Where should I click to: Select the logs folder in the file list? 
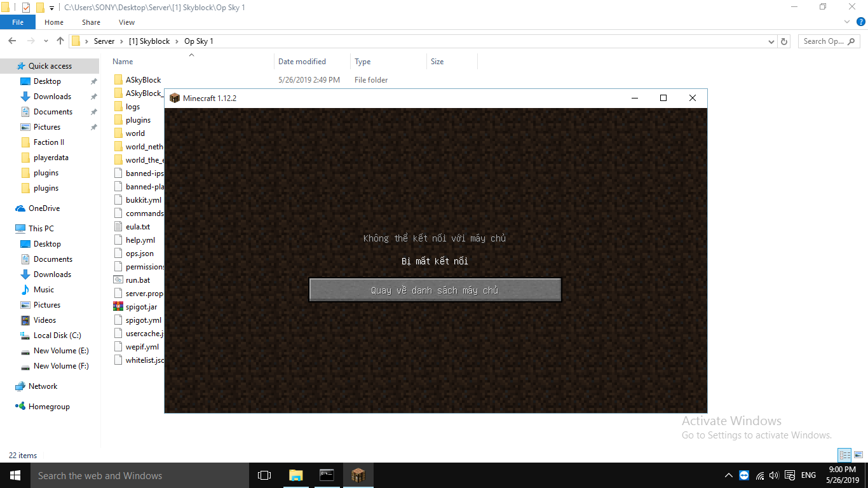(x=133, y=107)
